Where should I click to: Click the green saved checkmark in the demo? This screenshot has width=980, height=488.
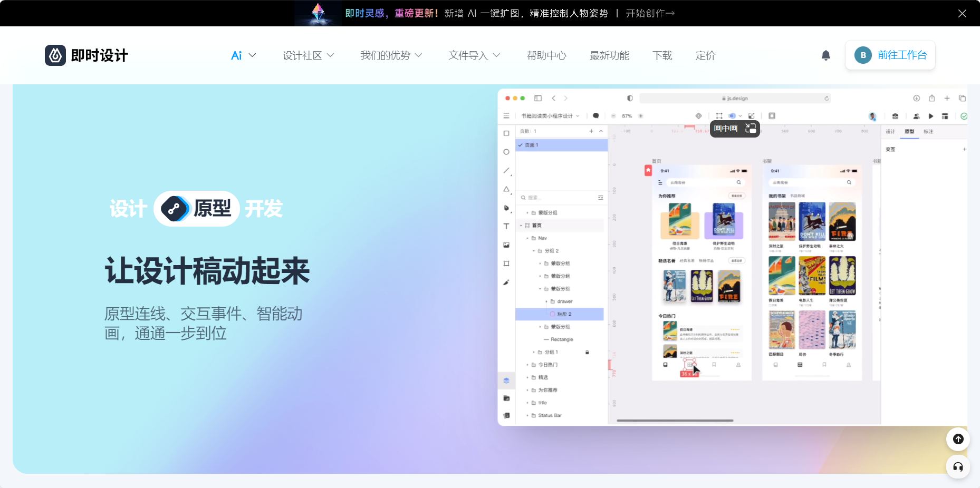(964, 116)
